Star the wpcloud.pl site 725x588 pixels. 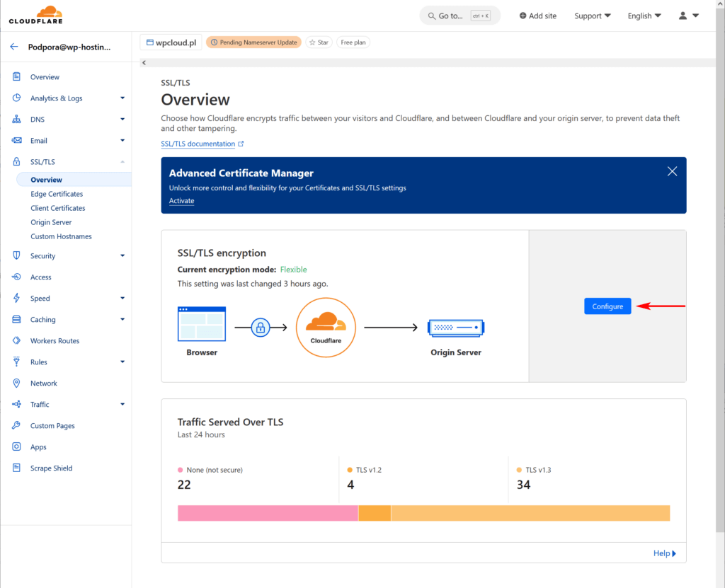[319, 42]
